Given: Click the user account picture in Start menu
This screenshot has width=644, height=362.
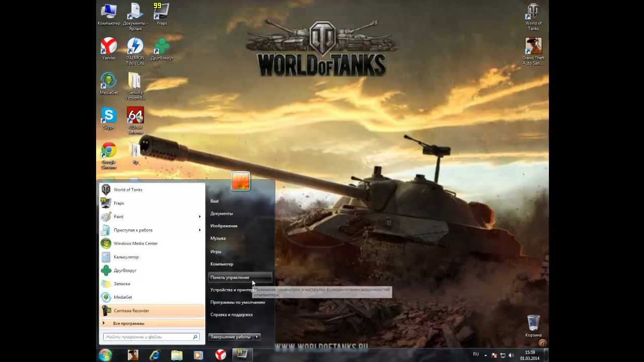Looking at the screenshot, I should (x=240, y=182).
